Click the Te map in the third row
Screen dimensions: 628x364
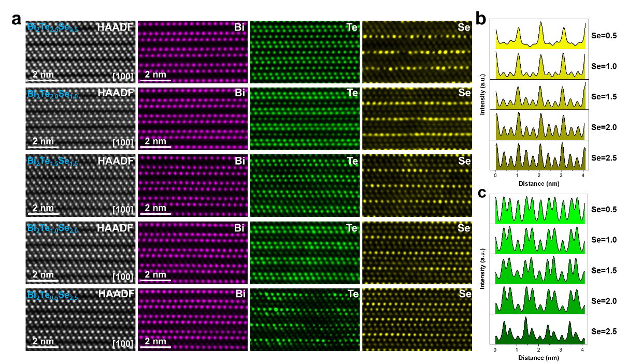(x=305, y=185)
